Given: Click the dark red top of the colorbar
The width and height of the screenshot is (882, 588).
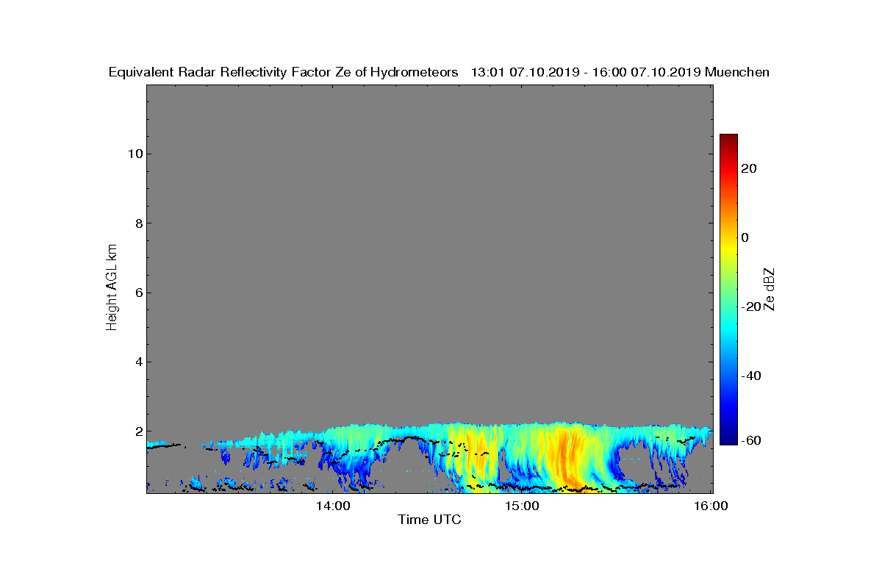Looking at the screenshot, I should pos(728,138).
